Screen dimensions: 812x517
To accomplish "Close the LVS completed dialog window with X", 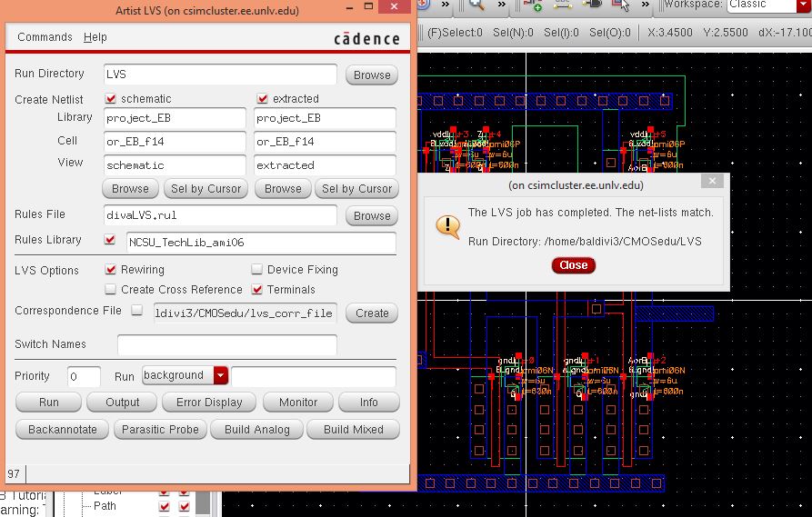I will click(x=714, y=182).
